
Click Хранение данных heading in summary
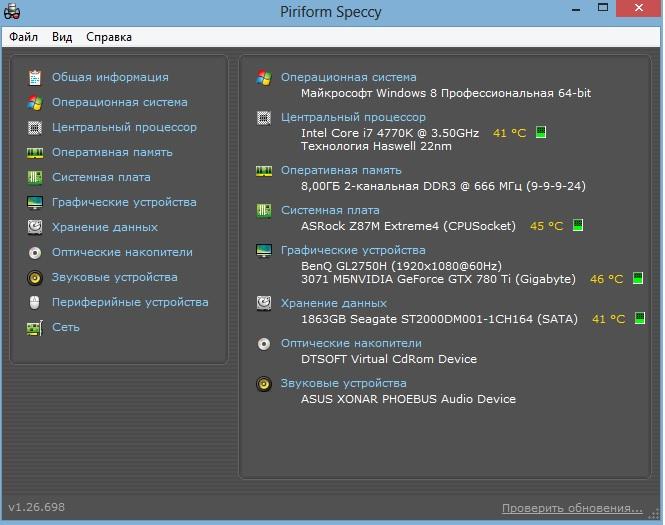pos(334,303)
